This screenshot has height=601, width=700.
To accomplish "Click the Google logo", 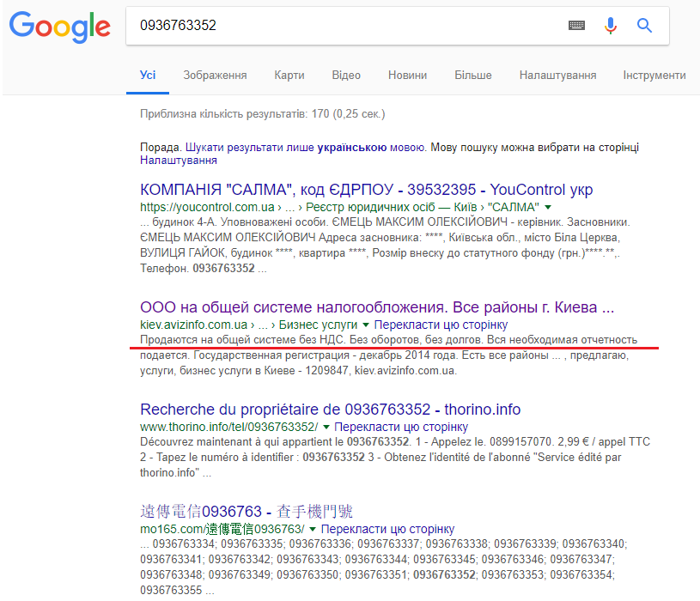I will point(60,27).
